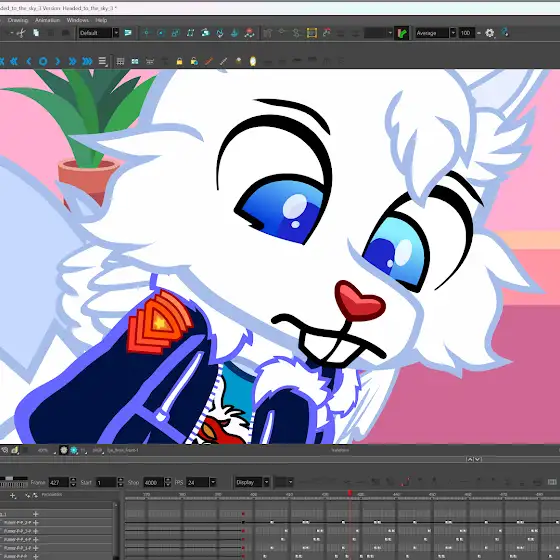
Task: Toggle the yellow oval onion skin icon
Action: tap(253, 61)
